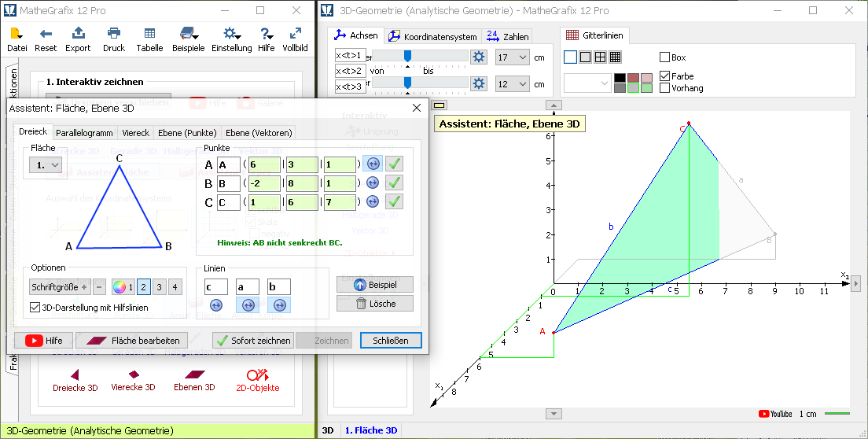Image resolution: width=868 pixels, height=439 pixels.
Task: Click the upper axis range slider handle
Action: (407, 56)
